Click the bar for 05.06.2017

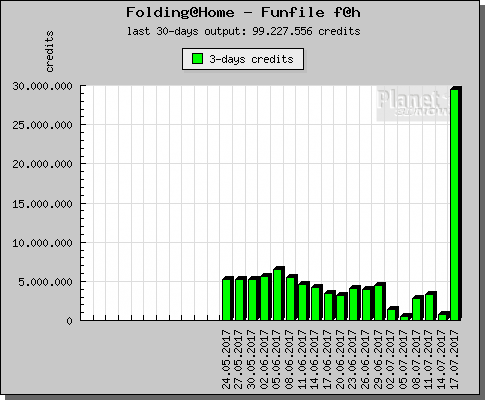coord(277,295)
